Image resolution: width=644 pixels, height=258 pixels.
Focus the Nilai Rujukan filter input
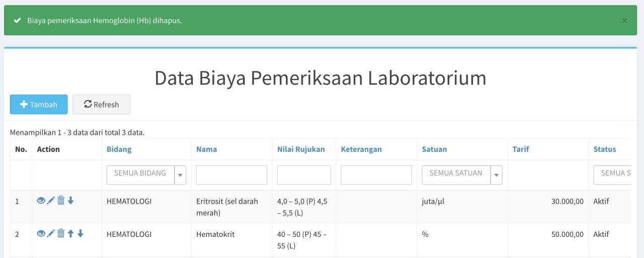(x=304, y=175)
